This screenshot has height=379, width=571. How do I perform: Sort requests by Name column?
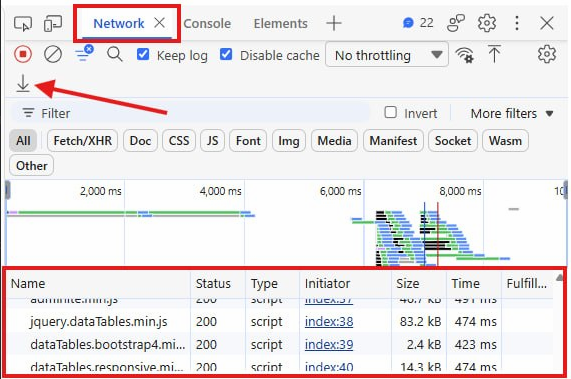(x=98, y=284)
